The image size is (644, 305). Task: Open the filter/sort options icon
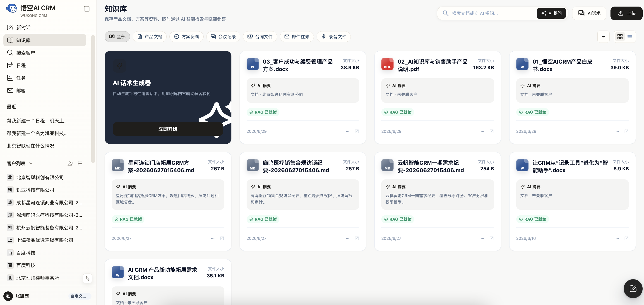[603, 37]
